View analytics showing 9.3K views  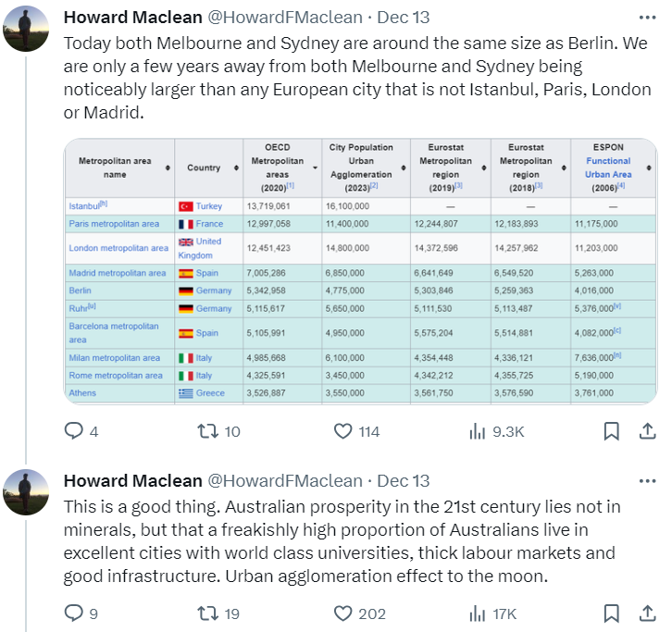(479, 431)
